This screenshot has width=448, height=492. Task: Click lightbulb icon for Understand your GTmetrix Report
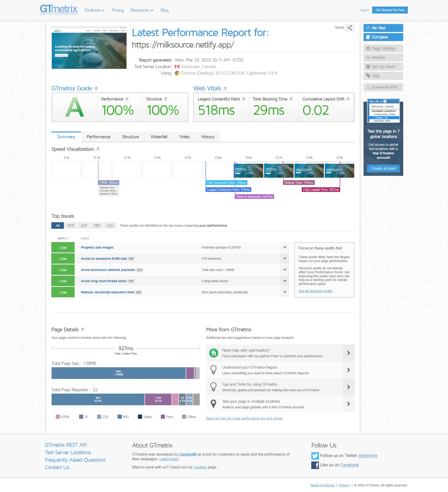click(213, 370)
